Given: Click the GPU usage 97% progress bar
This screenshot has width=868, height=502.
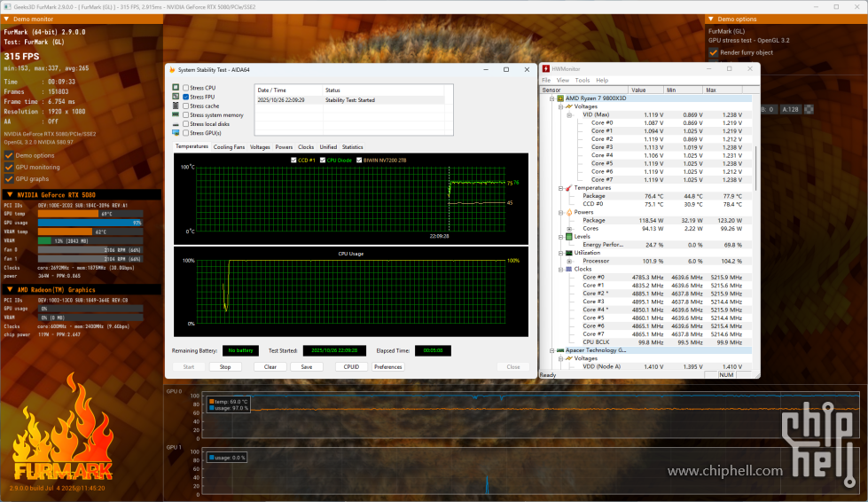Looking at the screenshot, I should (90, 223).
